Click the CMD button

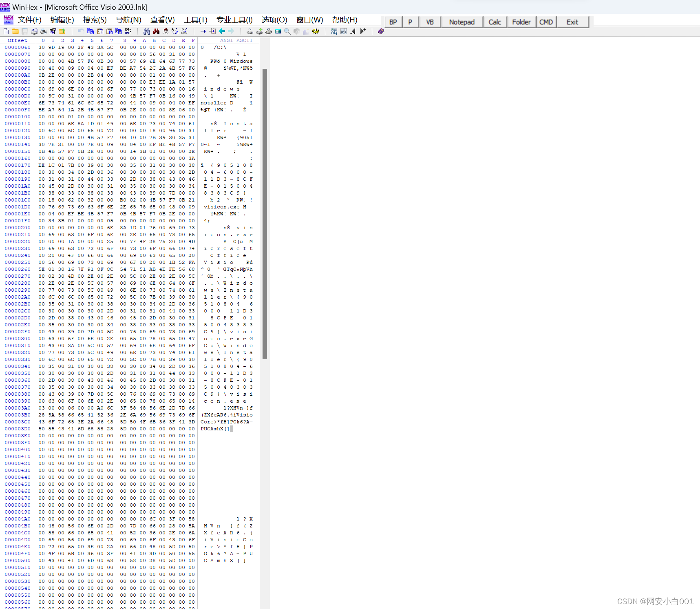pyautogui.click(x=546, y=22)
